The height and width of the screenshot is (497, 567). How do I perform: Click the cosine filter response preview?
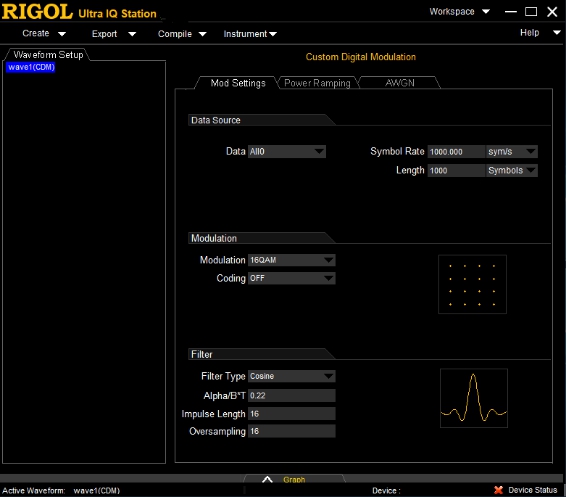474,398
